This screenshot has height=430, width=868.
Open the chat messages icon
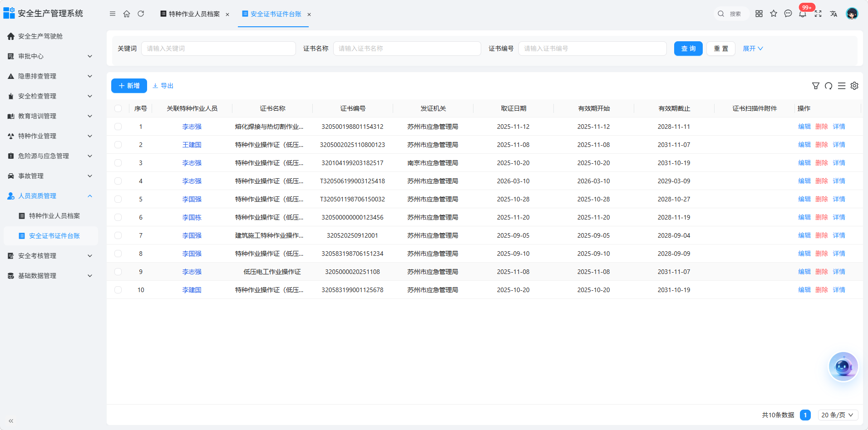(x=788, y=14)
